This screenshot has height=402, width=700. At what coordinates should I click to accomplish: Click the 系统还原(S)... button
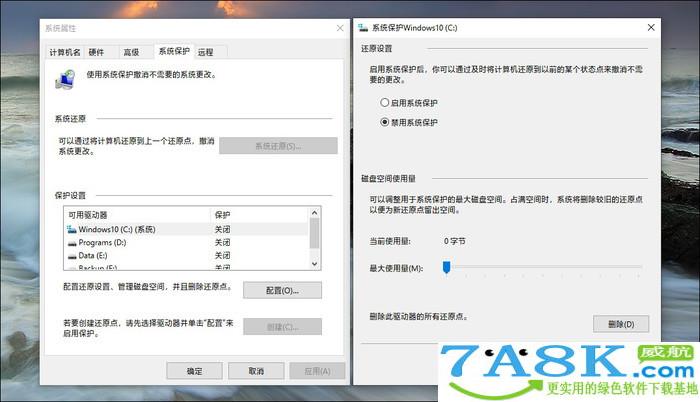[278, 146]
